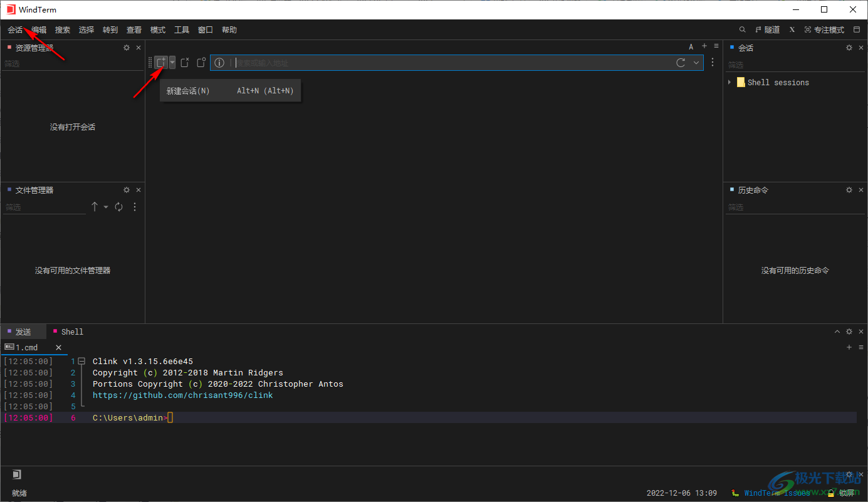868x502 pixels.
Task: Open the 查看 menu
Action: click(134, 30)
